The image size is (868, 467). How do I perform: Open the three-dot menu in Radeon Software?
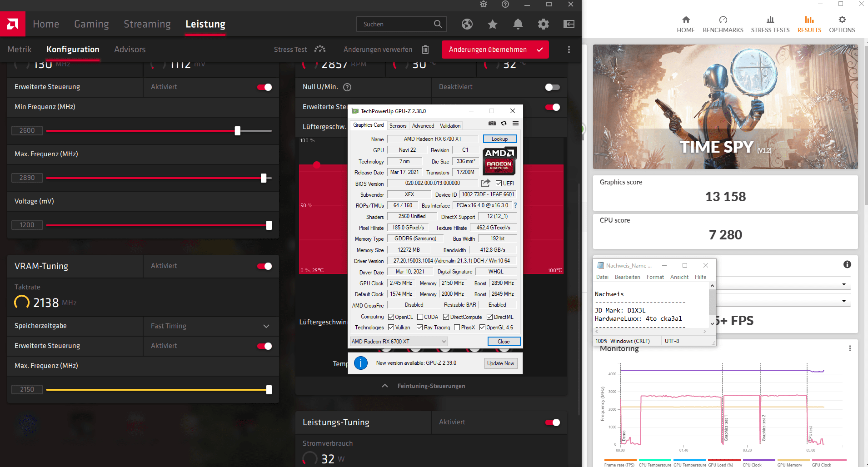[569, 50]
